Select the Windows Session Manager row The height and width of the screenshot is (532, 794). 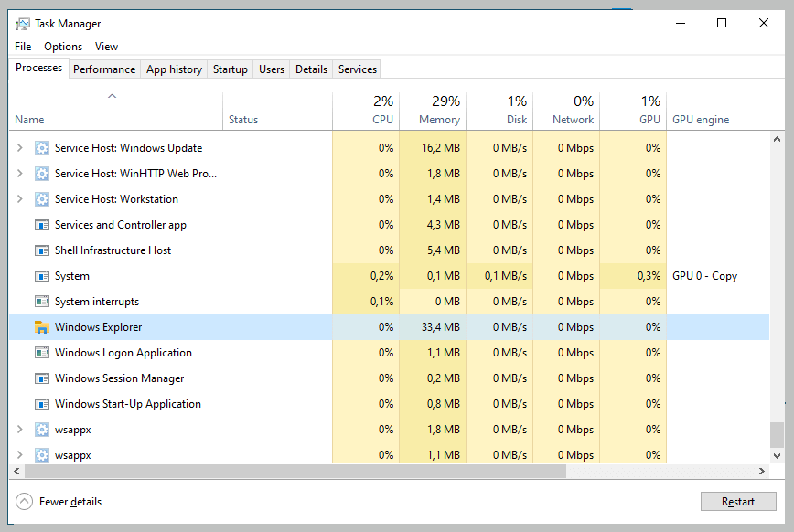click(x=120, y=378)
